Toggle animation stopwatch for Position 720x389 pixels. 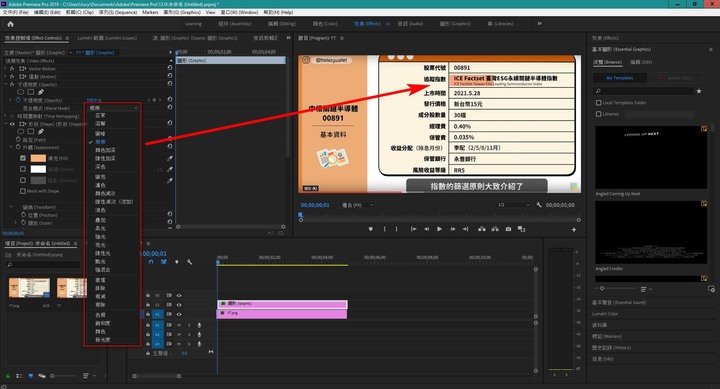(x=23, y=214)
